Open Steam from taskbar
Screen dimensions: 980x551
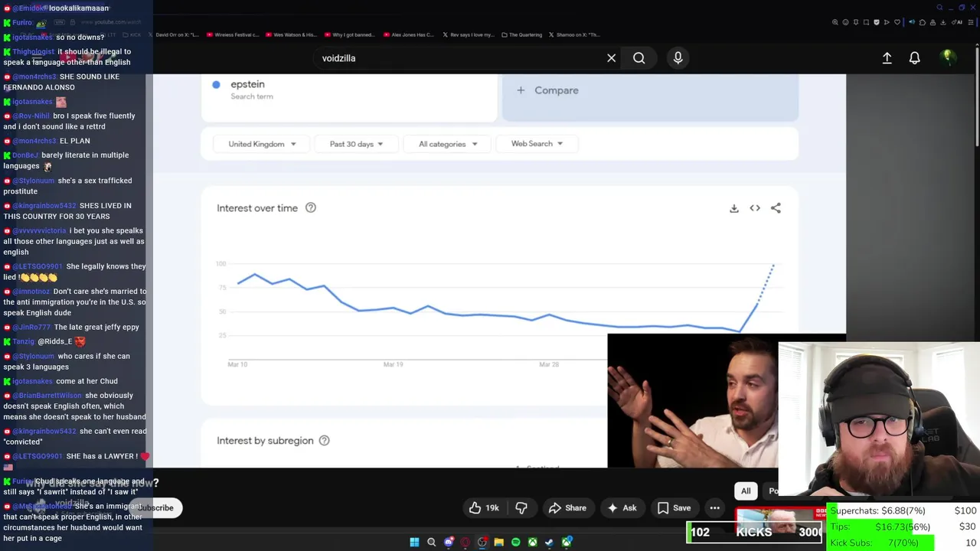(x=550, y=542)
